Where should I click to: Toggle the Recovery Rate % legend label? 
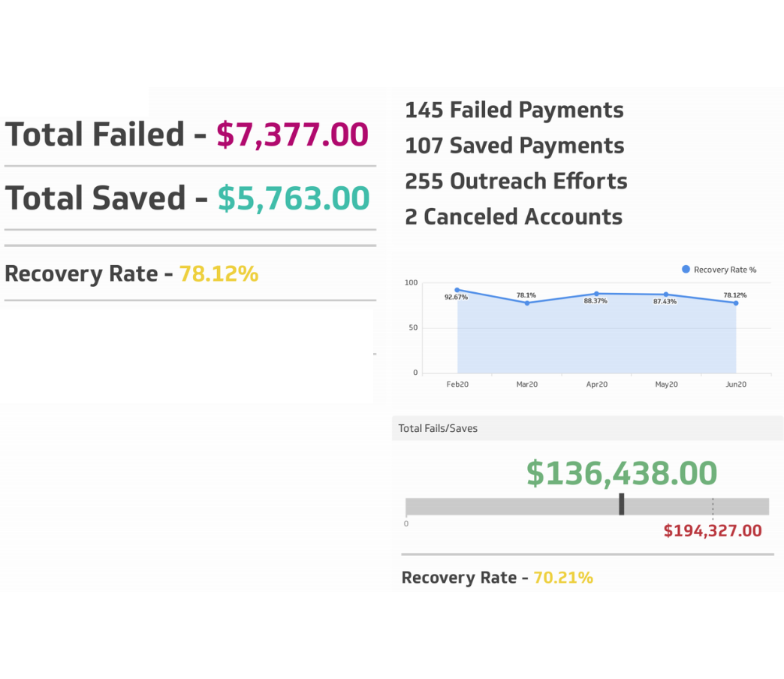pyautogui.click(x=725, y=270)
